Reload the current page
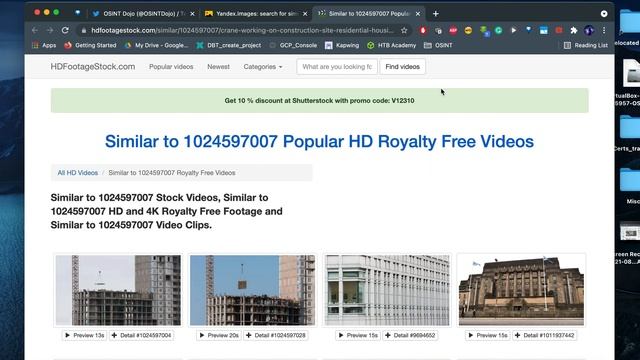The height and width of the screenshot is (360, 640). [x=65, y=30]
